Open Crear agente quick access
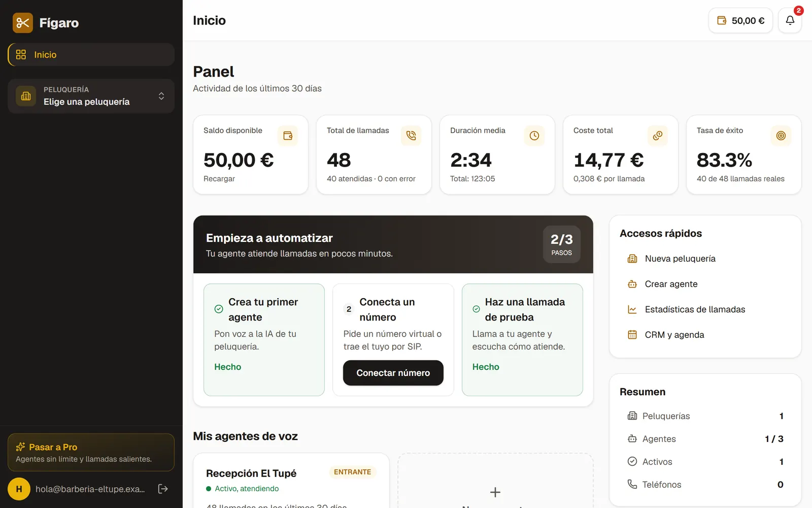The height and width of the screenshot is (508, 812). point(705,284)
